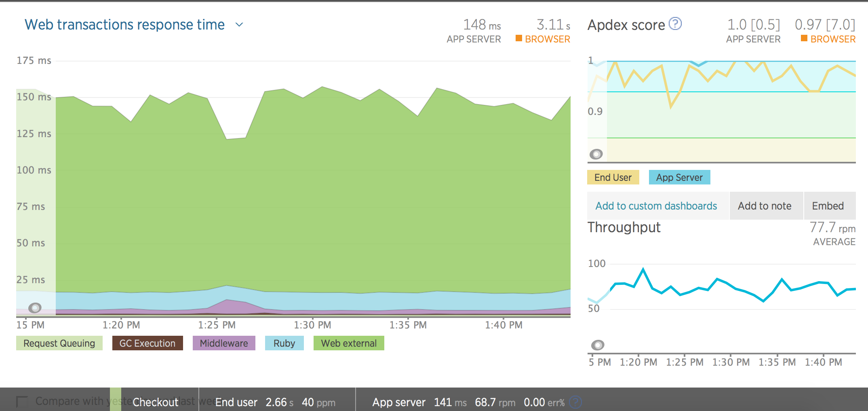Click the reset-zoom icon on the Apdex chart

click(596, 154)
